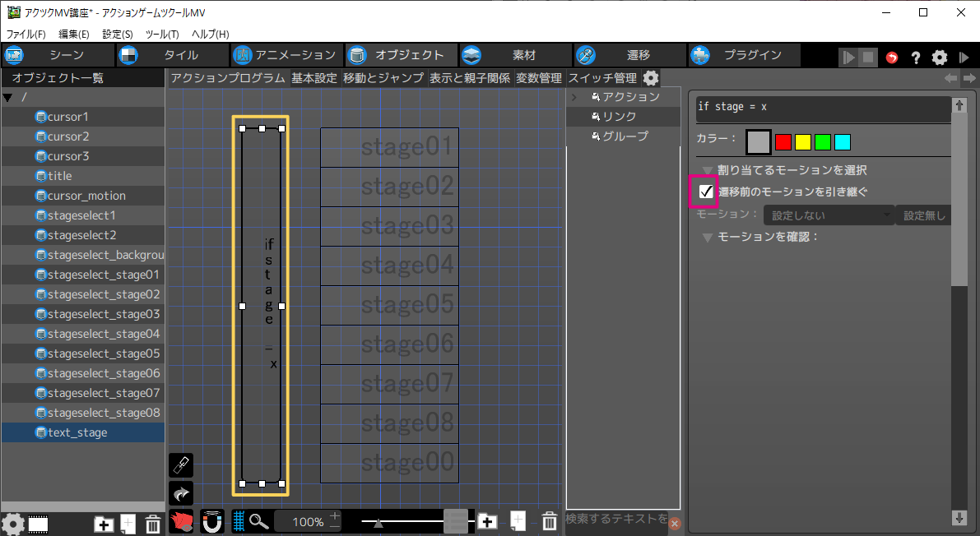The image size is (980, 536).
Task: Add new folder in object list
Action: 104,524
